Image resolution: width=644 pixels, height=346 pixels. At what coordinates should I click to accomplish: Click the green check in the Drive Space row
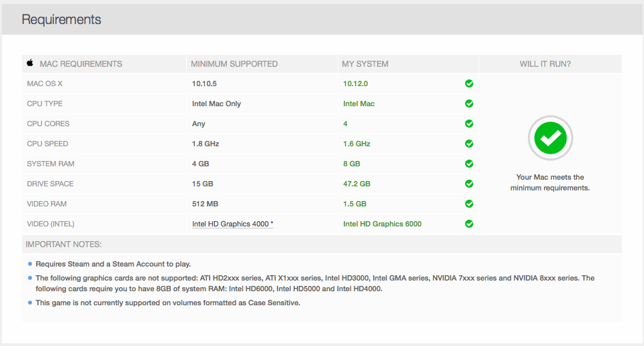[x=469, y=184]
